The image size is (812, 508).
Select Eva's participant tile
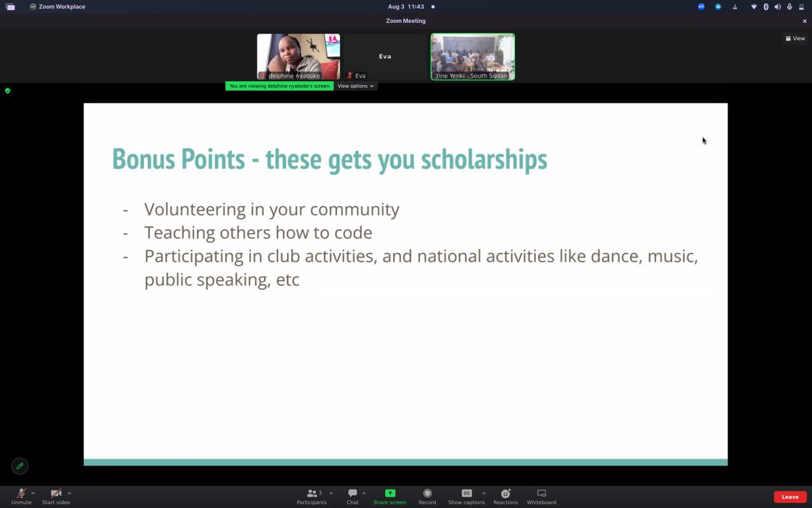click(385, 57)
